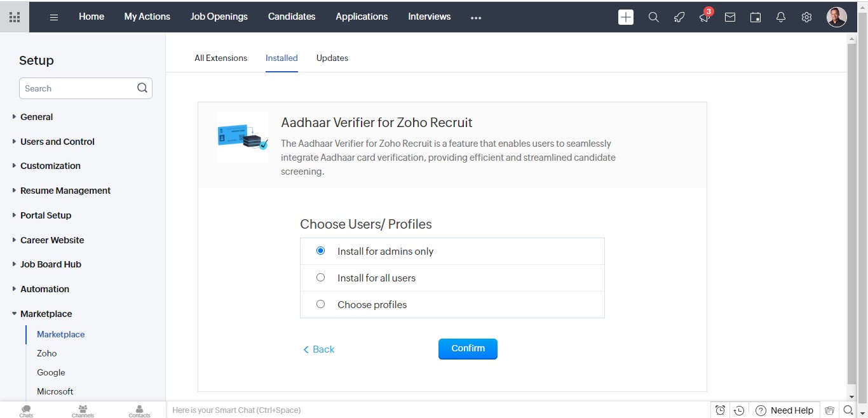Click the Confirm button
868x418 pixels.
coord(468,349)
